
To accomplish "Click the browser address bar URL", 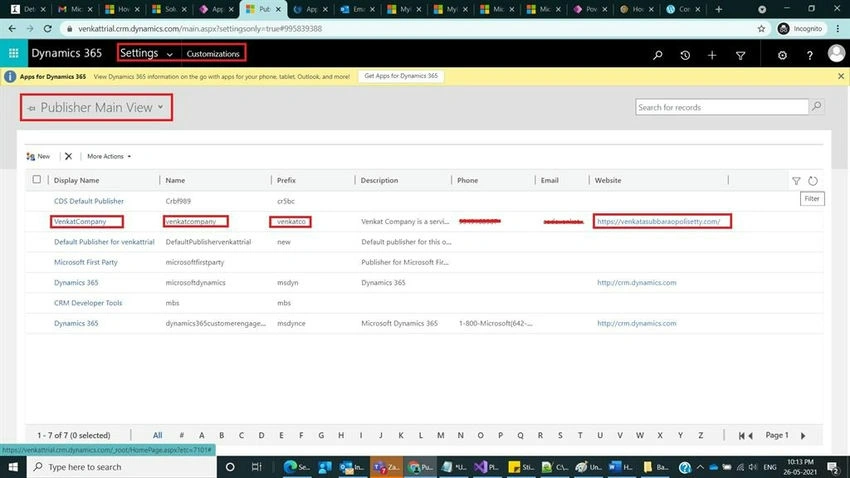I will pos(200,29).
